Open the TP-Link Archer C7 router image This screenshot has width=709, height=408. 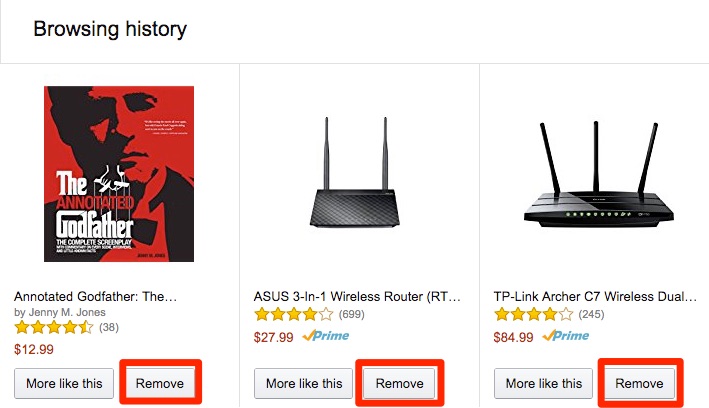[599, 180]
